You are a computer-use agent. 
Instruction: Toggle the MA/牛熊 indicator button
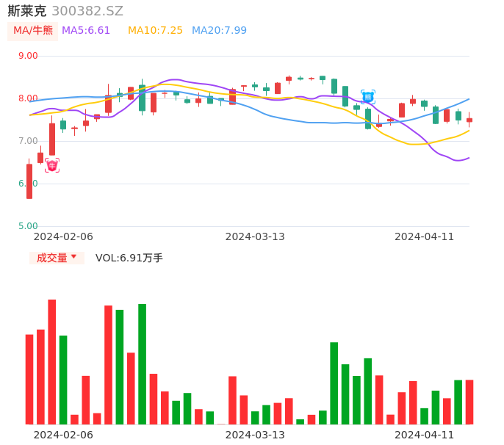33,31
